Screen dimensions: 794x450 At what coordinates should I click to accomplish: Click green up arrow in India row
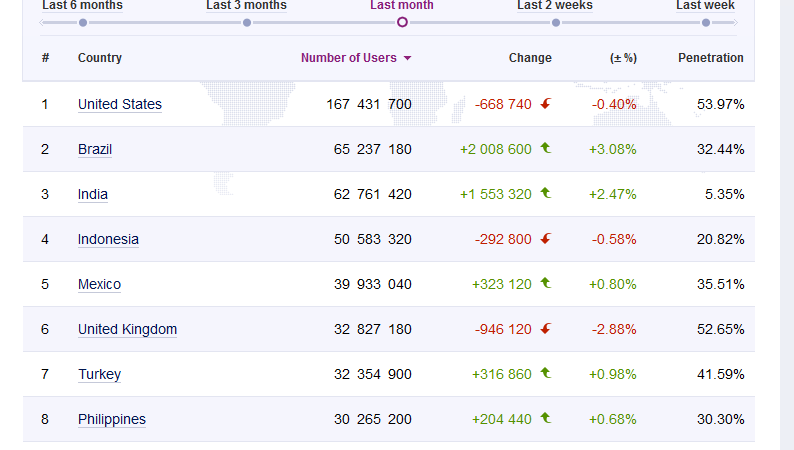coord(546,193)
